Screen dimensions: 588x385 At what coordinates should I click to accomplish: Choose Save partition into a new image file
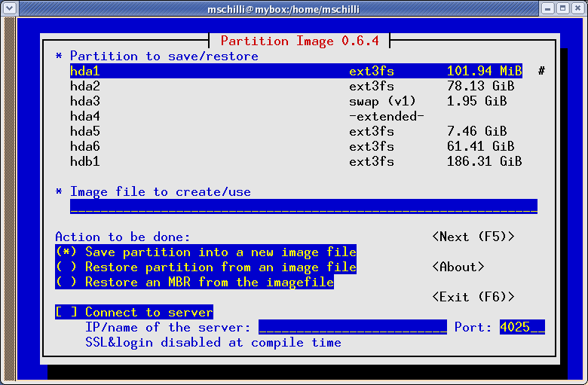(206, 252)
